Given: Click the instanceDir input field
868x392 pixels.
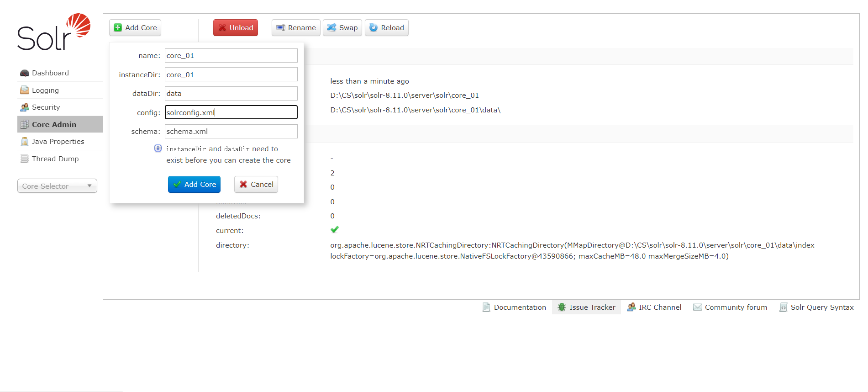Looking at the screenshot, I should pos(231,74).
